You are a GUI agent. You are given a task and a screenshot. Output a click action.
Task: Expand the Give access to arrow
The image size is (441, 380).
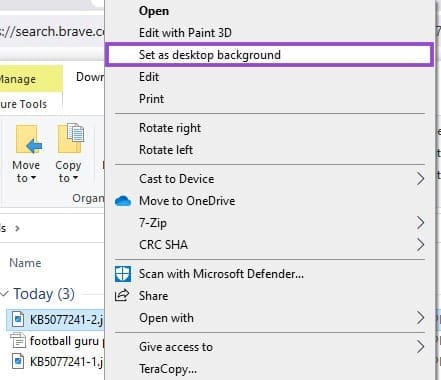pyautogui.click(x=420, y=347)
